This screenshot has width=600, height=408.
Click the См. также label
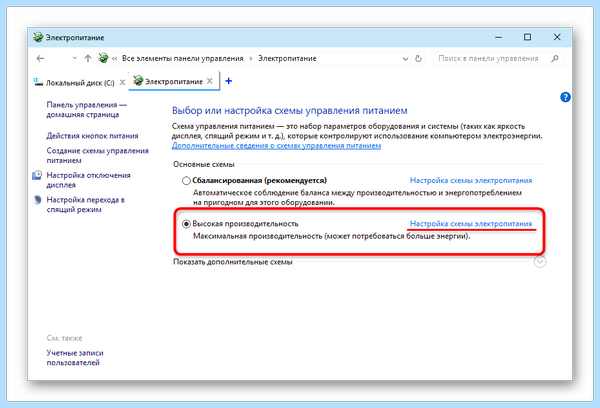64,338
